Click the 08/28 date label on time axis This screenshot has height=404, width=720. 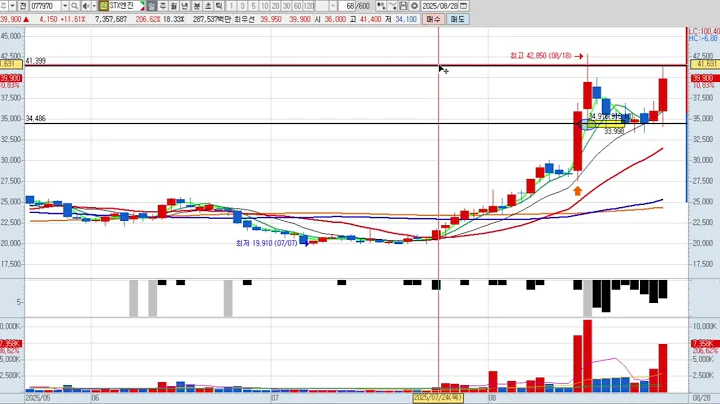(x=702, y=398)
